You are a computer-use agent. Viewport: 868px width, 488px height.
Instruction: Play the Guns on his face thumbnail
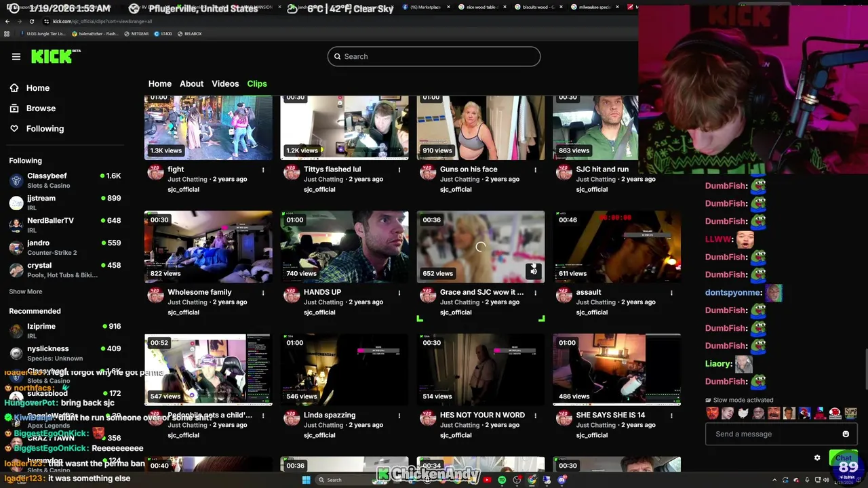pos(481,127)
